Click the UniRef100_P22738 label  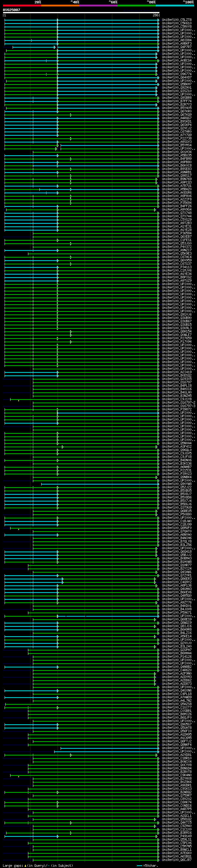point(177,138)
